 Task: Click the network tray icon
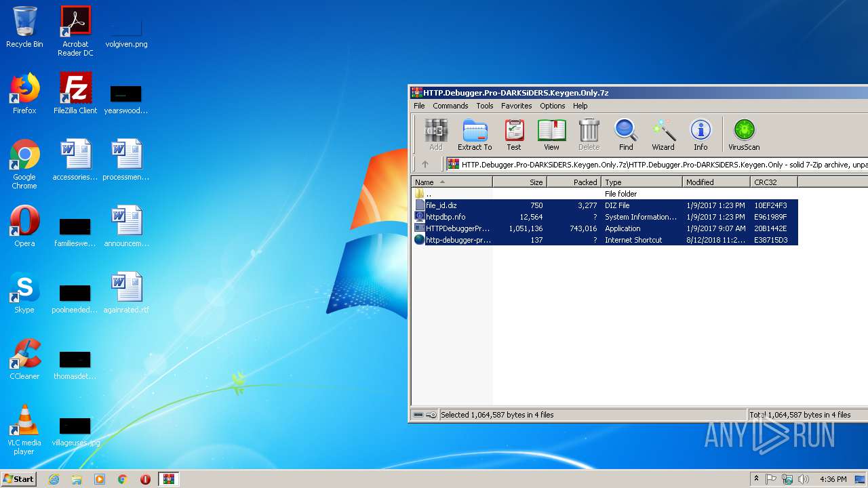(x=787, y=479)
